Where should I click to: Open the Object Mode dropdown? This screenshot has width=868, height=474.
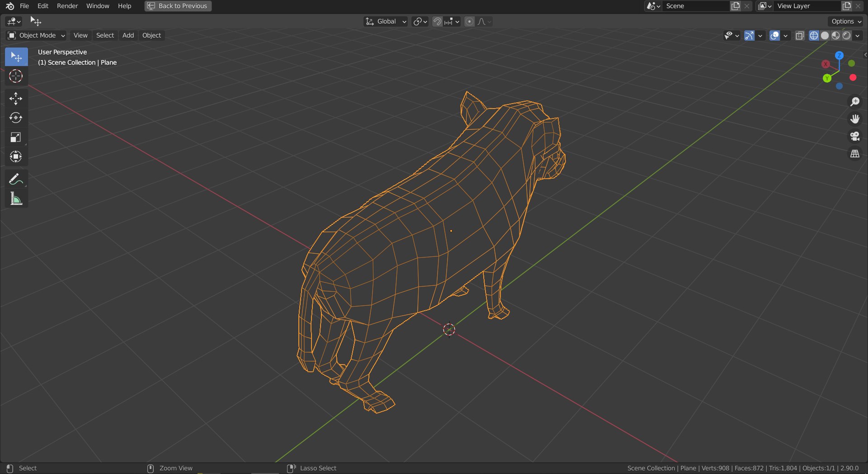coord(36,35)
